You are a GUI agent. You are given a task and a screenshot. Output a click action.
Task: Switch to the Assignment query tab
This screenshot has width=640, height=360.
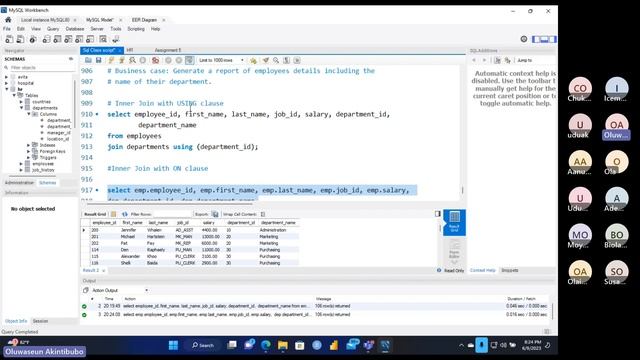(x=168, y=50)
